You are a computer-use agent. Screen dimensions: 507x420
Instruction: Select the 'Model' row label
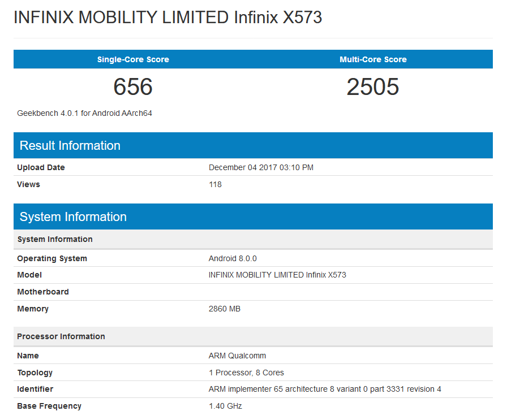click(x=29, y=275)
